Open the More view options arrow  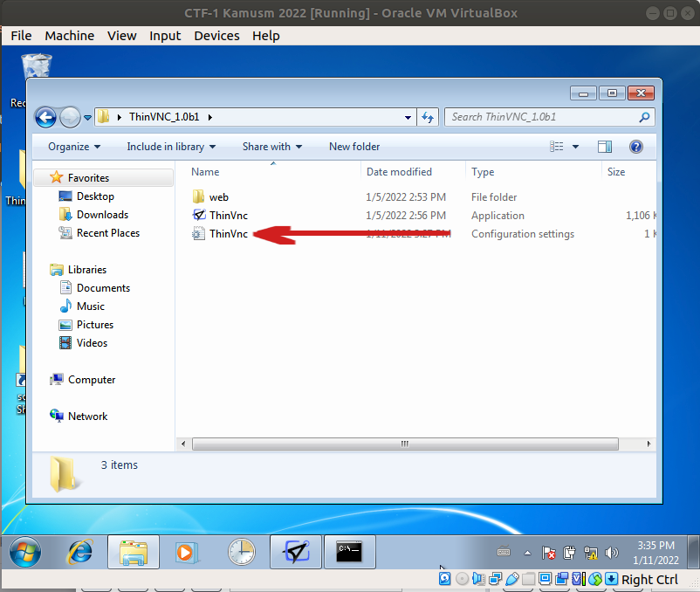point(575,147)
